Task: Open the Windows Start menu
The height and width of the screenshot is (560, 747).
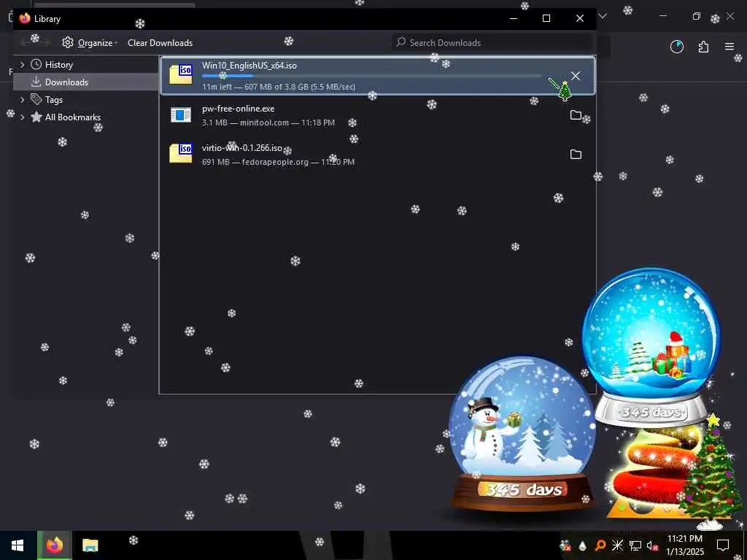Action: [18, 545]
